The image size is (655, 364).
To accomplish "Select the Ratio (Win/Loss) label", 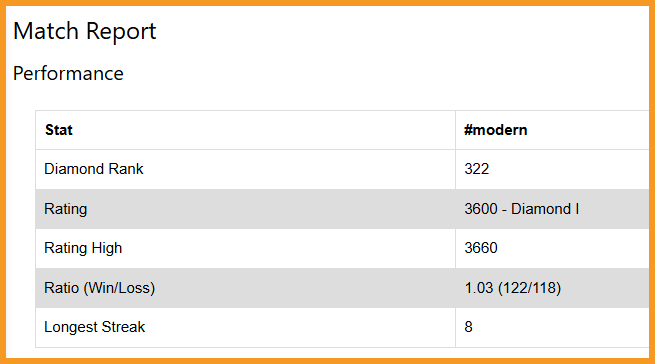I will pos(99,288).
